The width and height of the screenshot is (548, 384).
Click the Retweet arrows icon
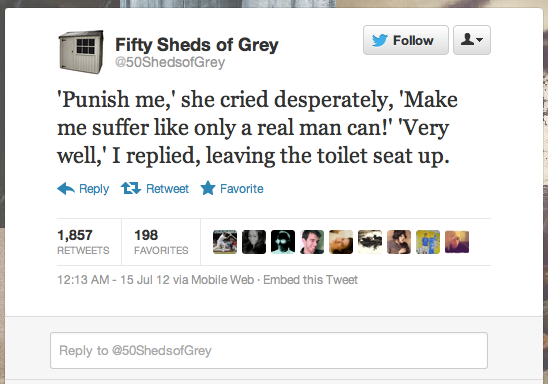[x=131, y=188]
